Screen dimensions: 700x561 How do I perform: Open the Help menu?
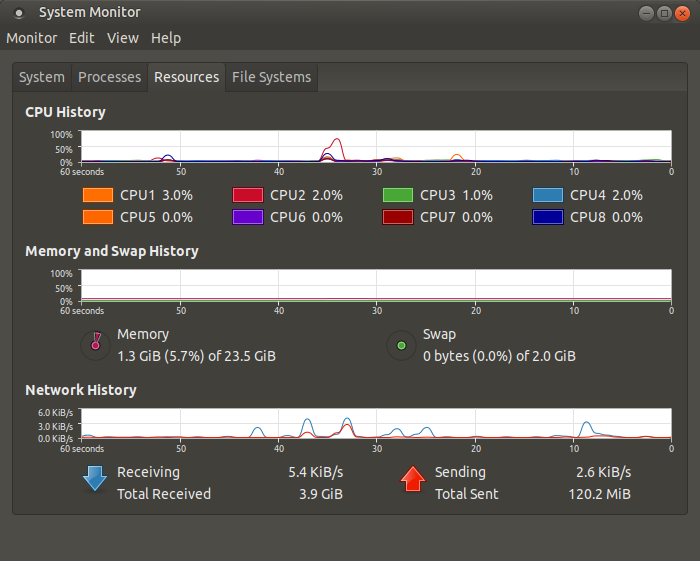(166, 38)
